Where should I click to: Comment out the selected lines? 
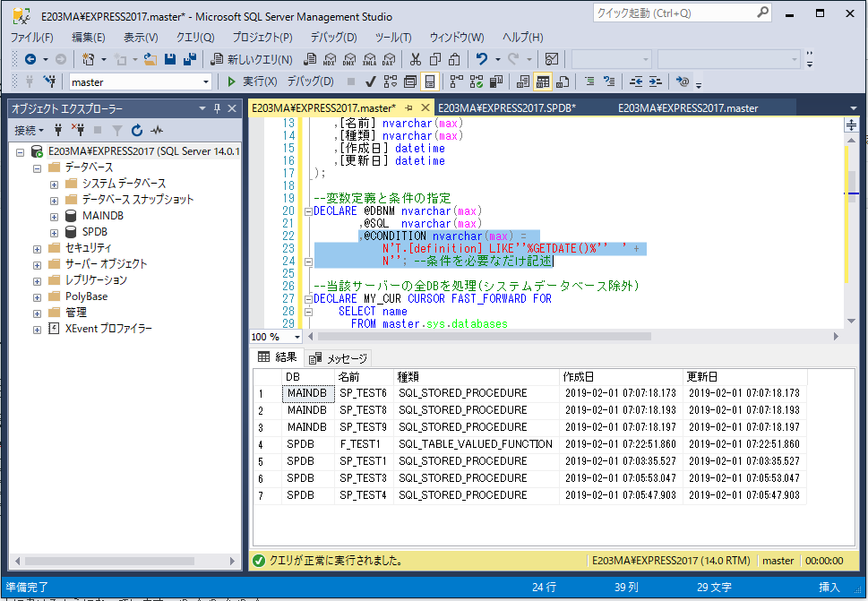click(589, 82)
